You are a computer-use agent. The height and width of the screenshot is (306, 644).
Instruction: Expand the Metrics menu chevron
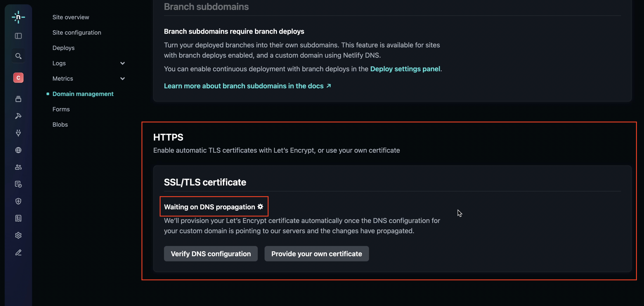pos(122,79)
